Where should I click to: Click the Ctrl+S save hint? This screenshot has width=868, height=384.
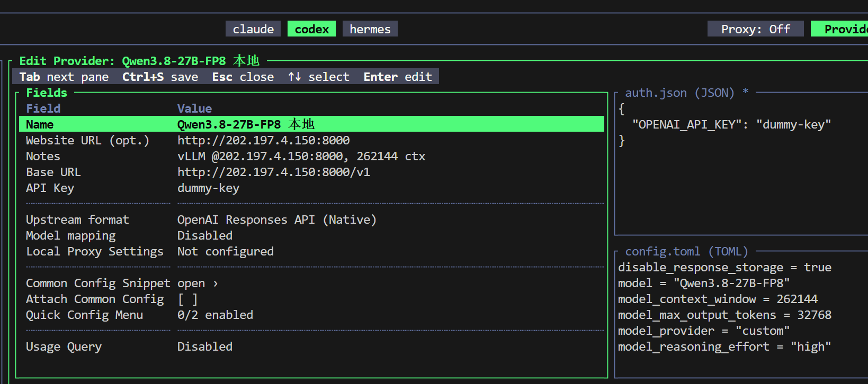[160, 77]
